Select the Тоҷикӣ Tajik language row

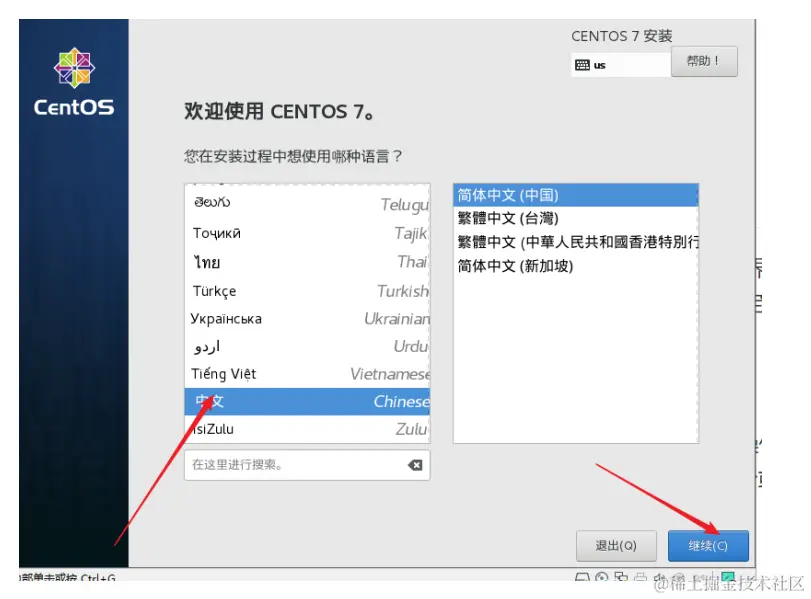(307, 233)
